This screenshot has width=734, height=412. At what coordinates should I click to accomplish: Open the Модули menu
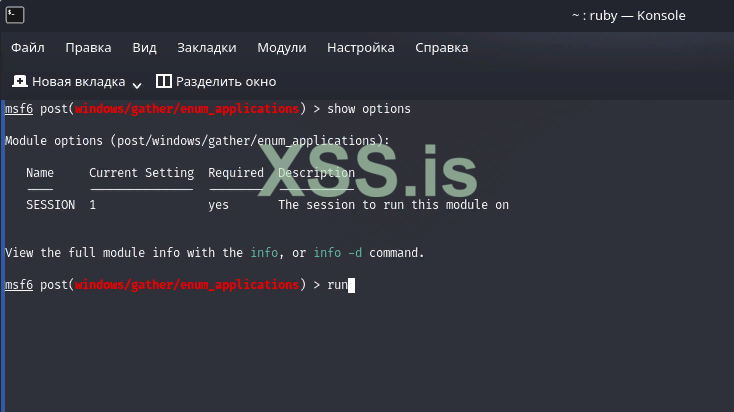pyautogui.click(x=282, y=48)
